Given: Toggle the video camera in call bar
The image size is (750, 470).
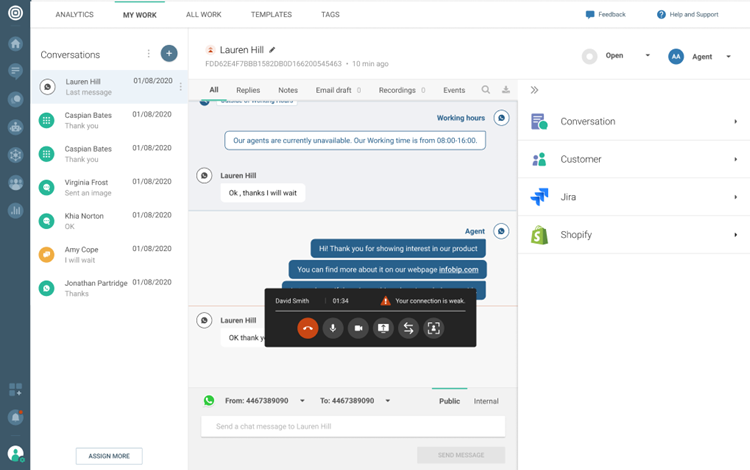Looking at the screenshot, I should pos(358,328).
